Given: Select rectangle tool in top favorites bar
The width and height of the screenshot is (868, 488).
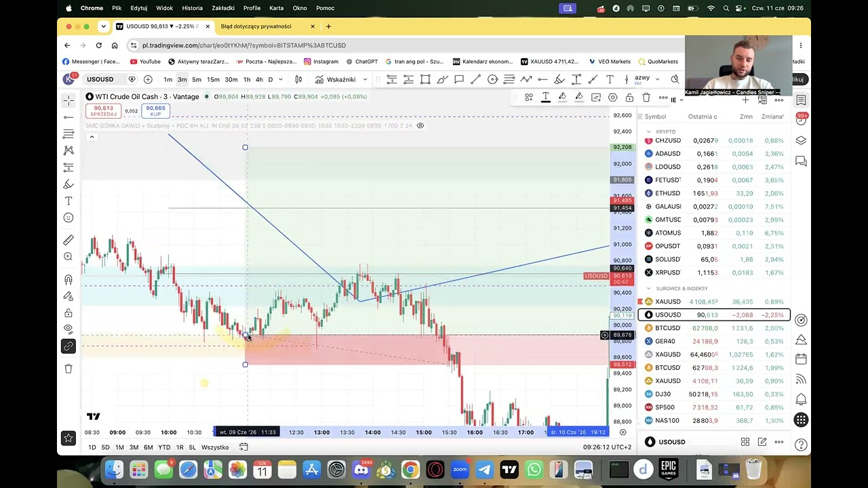Looking at the screenshot, I should point(425,79).
